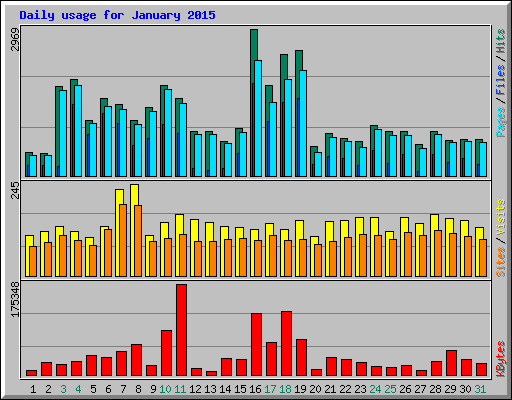The height and width of the screenshot is (400, 512).
Task: Click the 245 visits axis value
Action: point(15,190)
